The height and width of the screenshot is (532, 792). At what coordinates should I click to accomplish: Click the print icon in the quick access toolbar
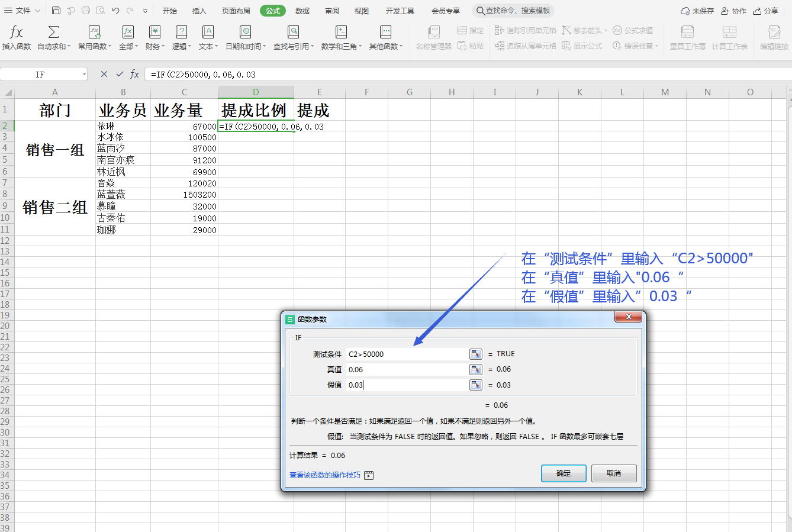86,11
